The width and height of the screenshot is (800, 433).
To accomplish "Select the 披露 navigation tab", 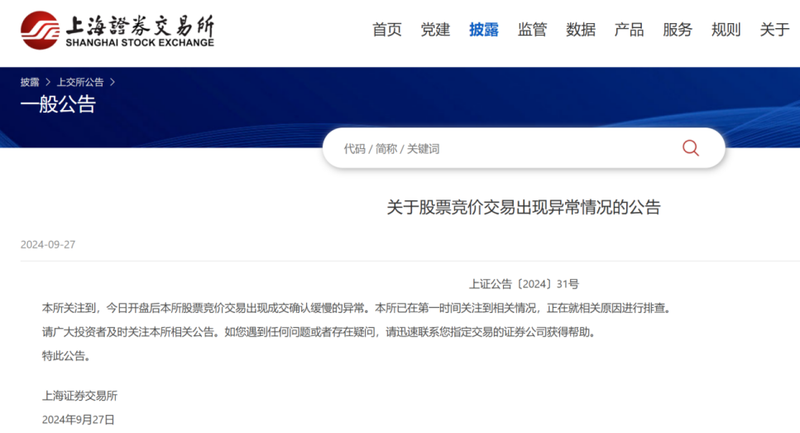I will tap(484, 30).
